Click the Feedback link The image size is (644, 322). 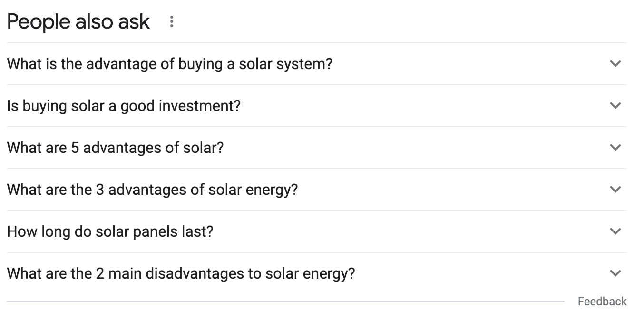pyautogui.click(x=602, y=302)
